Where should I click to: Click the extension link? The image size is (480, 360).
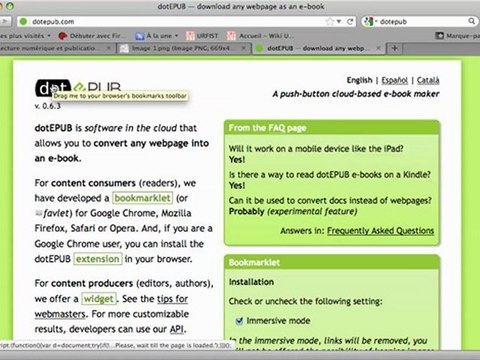(98, 259)
